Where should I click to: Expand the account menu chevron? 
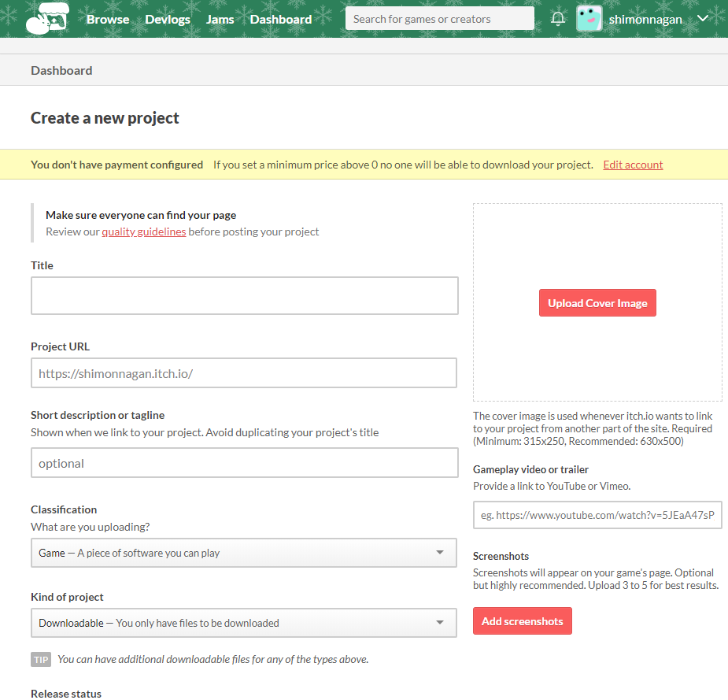pyautogui.click(x=703, y=19)
